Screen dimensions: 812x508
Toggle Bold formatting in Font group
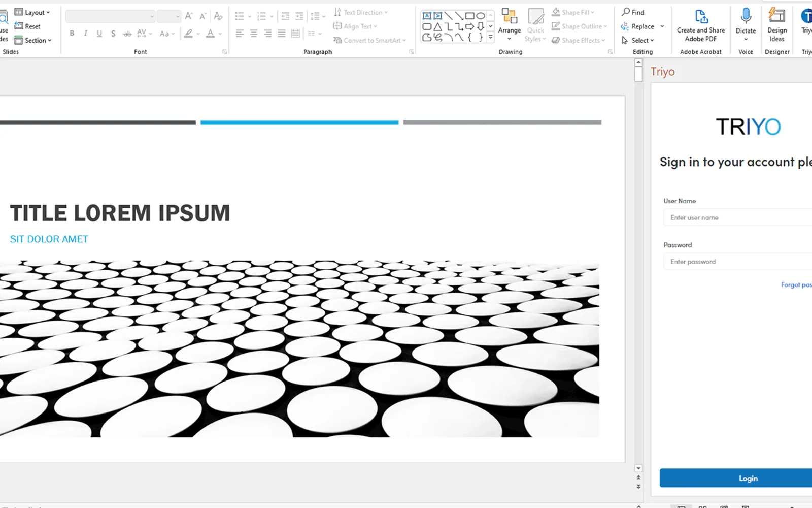(72, 34)
